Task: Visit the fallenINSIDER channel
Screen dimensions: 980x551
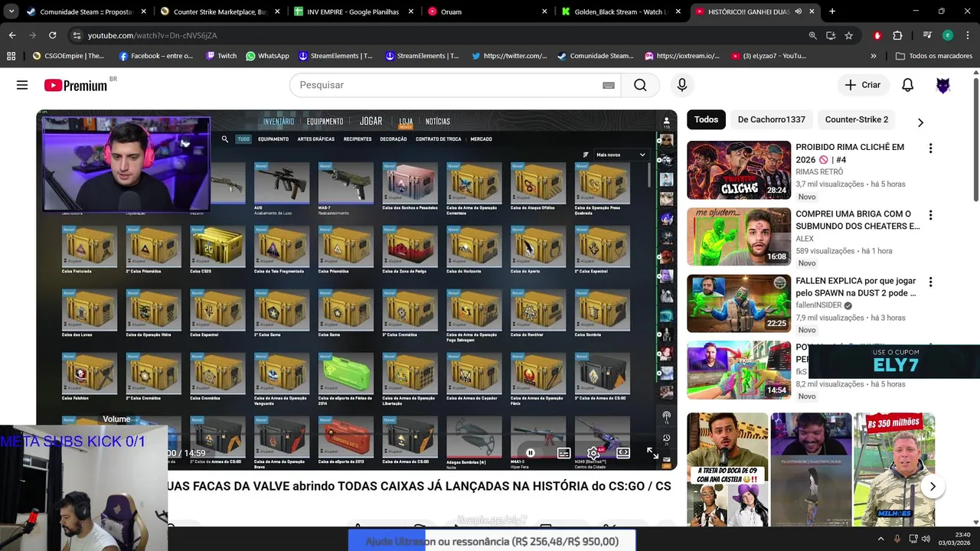Action: (818, 305)
